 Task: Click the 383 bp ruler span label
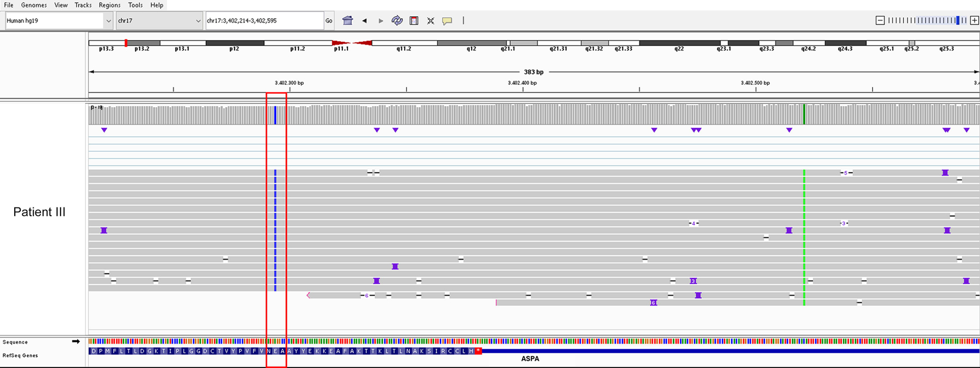(534, 72)
